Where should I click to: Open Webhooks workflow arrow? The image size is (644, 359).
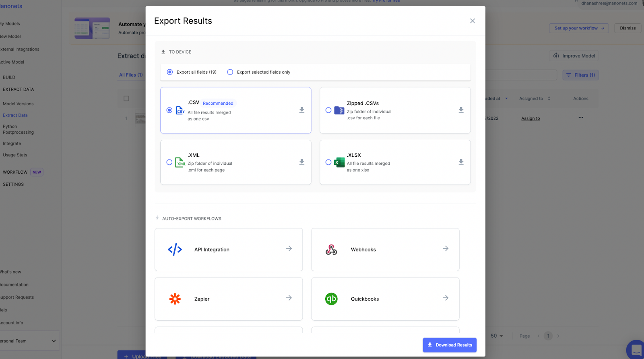(446, 249)
